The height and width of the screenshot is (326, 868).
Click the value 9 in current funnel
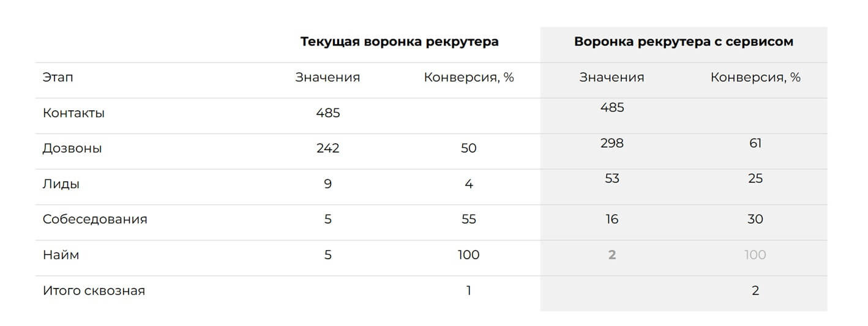click(327, 184)
